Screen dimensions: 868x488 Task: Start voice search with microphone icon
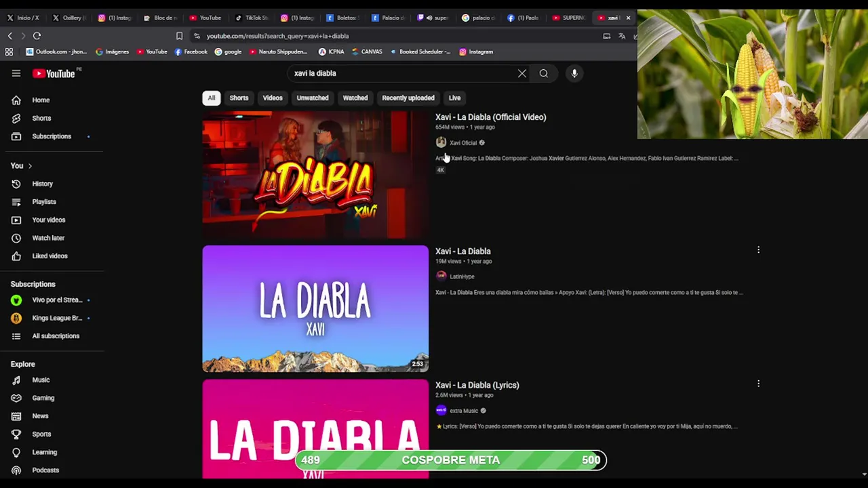(574, 73)
